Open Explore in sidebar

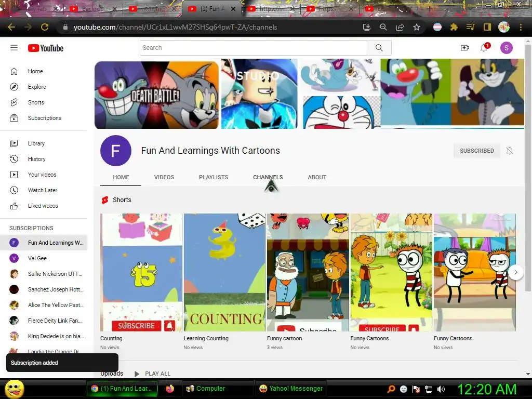click(44, 87)
